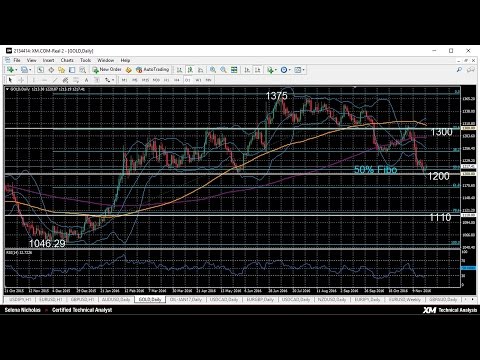This screenshot has width=480, height=360.
Task: Tile the chart windows
Action: (234, 70)
